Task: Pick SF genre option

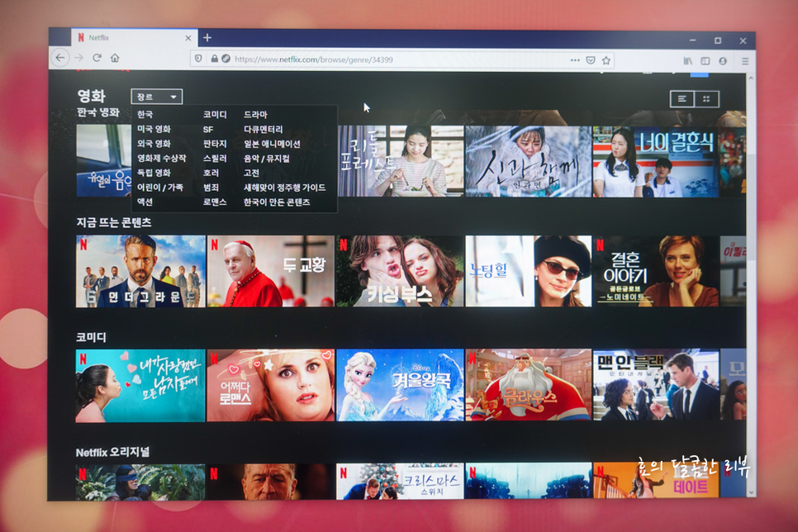Action: (208, 130)
